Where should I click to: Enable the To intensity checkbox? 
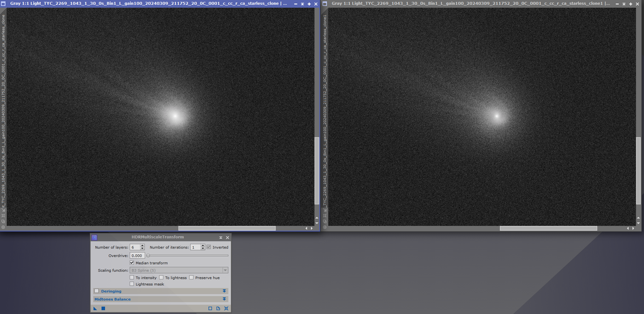tap(131, 278)
